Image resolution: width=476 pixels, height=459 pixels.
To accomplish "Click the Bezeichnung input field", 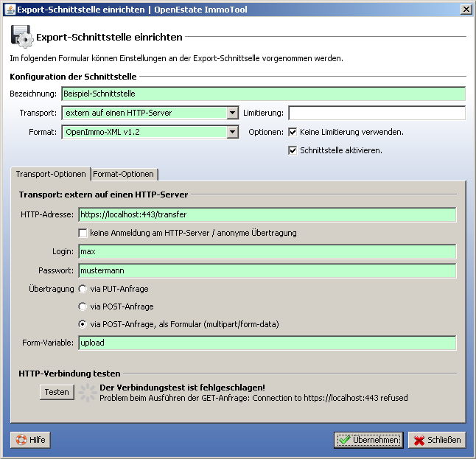I will [264, 94].
